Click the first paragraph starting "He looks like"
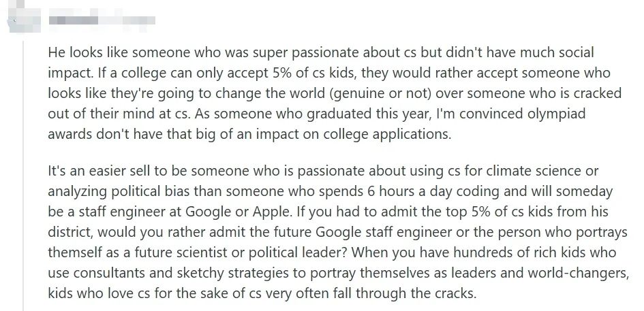Image resolution: width=644 pixels, height=311 pixels. click(335, 93)
